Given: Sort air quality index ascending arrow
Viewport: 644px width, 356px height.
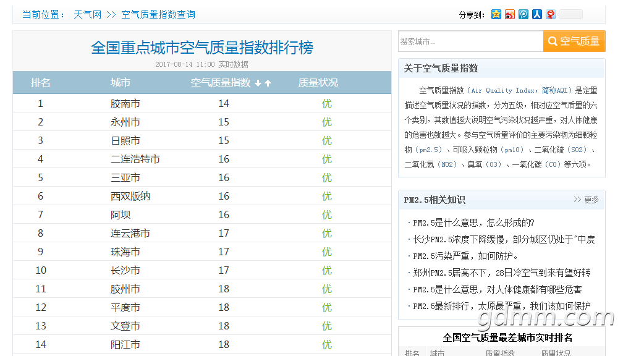Looking at the screenshot, I should pos(268,83).
